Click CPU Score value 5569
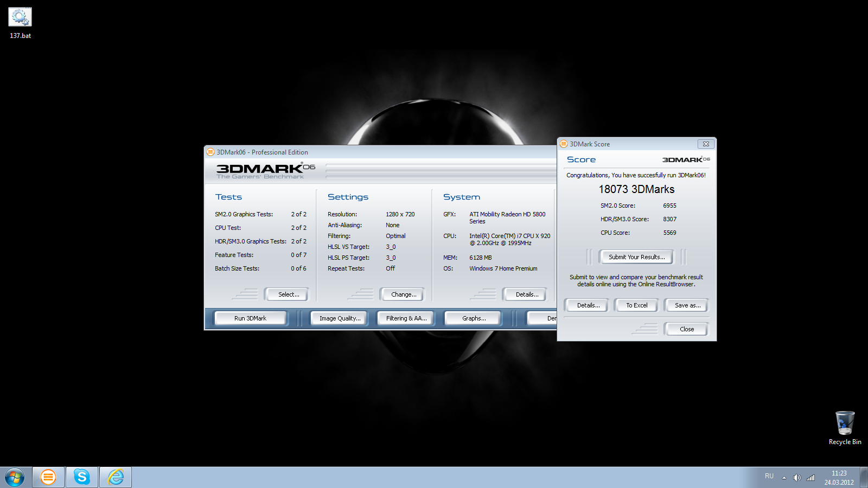Viewport: 868px width, 488px height. coord(669,233)
